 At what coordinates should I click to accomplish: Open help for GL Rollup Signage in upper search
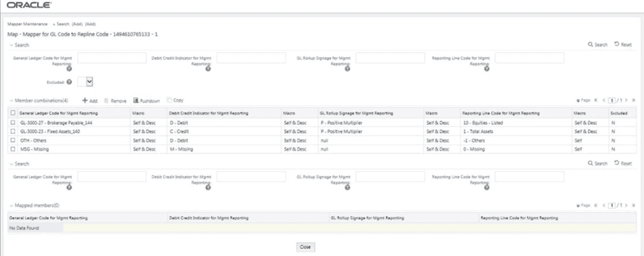(x=347, y=69)
